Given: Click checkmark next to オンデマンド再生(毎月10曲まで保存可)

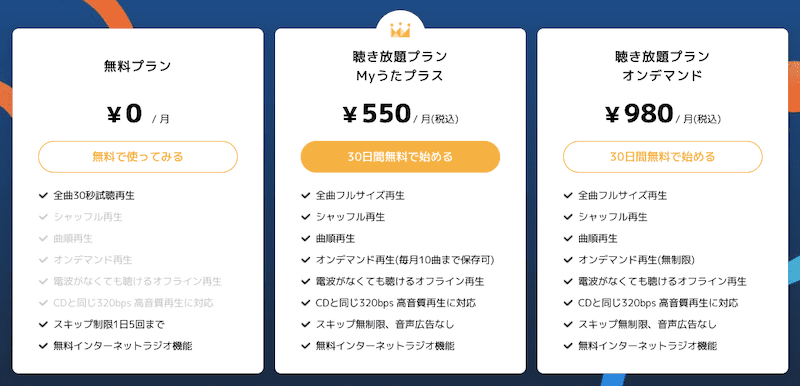Looking at the screenshot, I should (306, 260).
